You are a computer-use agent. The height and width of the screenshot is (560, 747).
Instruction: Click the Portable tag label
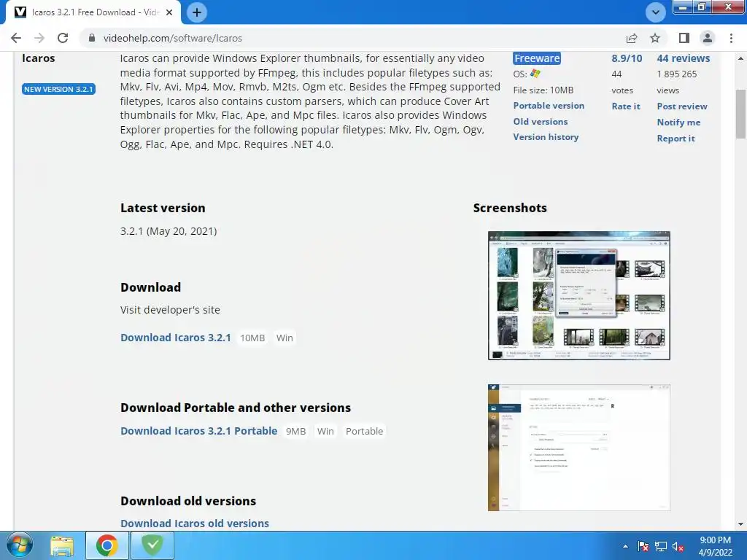[x=365, y=431]
